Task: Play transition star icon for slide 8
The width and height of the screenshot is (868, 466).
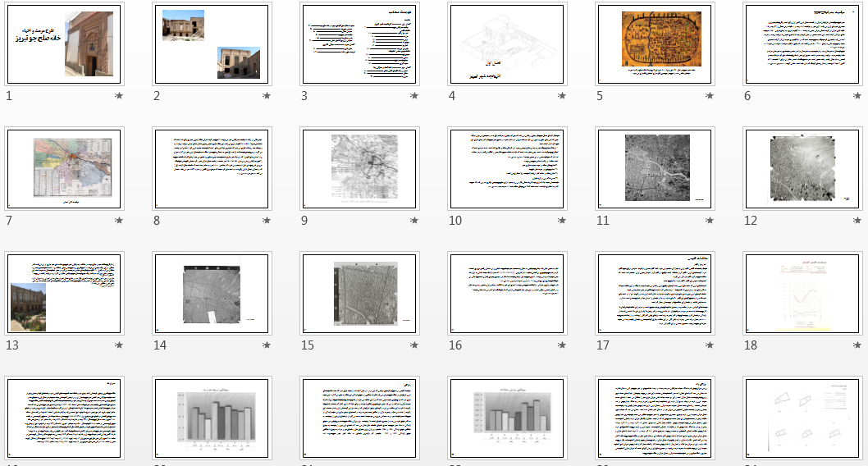Action: coord(267,220)
